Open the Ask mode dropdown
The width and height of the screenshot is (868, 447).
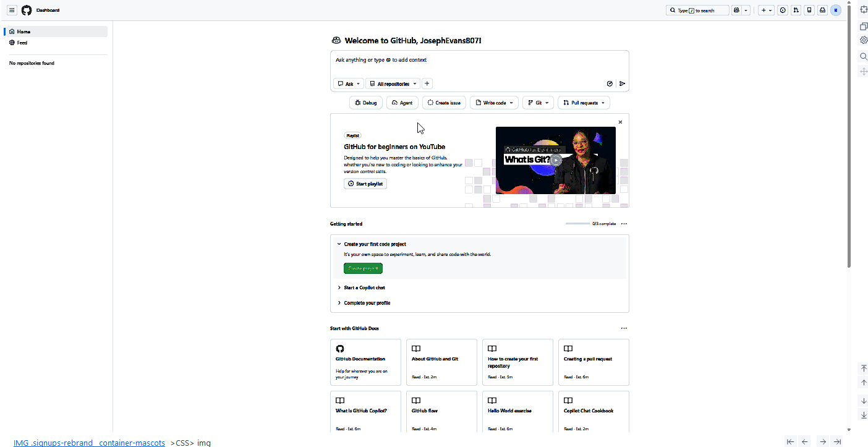click(349, 83)
